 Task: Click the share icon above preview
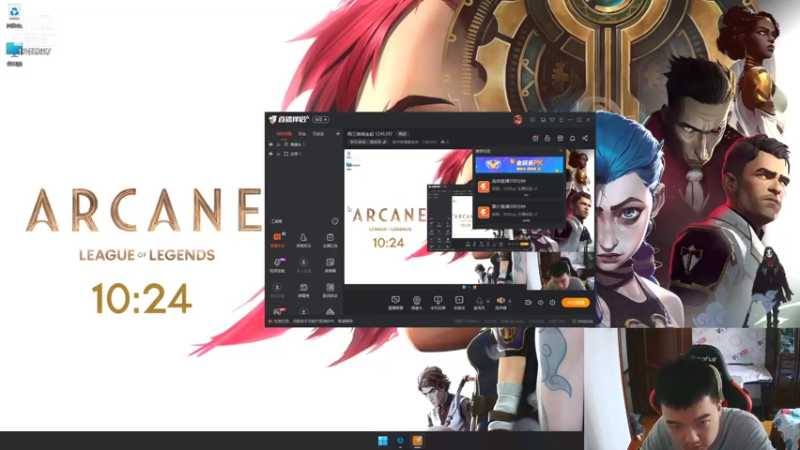[585, 138]
